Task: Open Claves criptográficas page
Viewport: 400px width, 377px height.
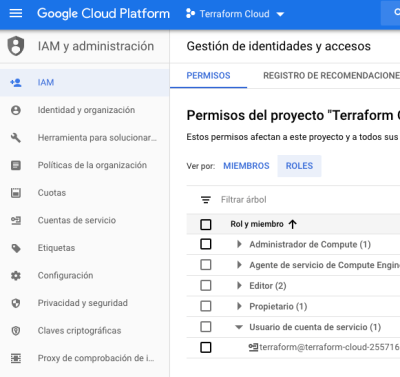Action: tap(85, 331)
